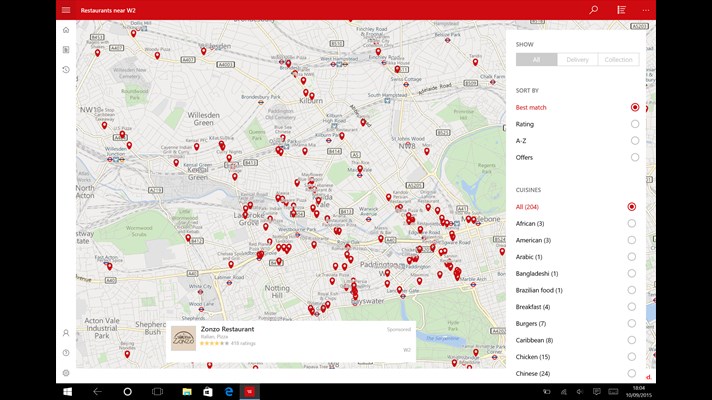Open history icon in sidebar

pyautogui.click(x=66, y=69)
